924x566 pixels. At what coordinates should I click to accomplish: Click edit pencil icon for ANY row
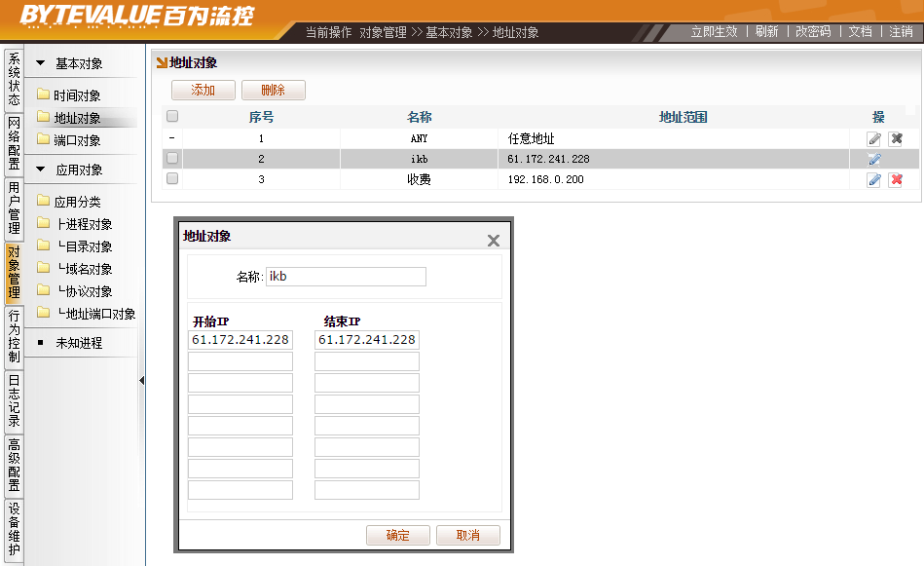pos(874,138)
